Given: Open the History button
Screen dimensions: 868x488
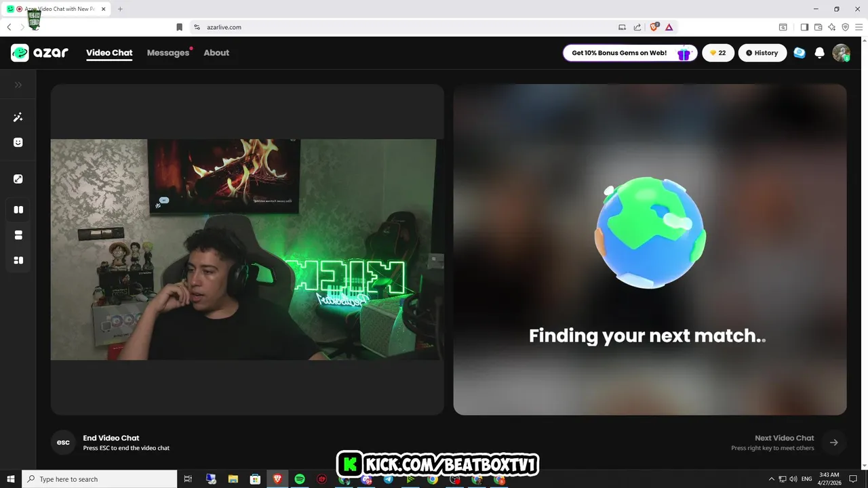Looking at the screenshot, I should click(x=762, y=53).
